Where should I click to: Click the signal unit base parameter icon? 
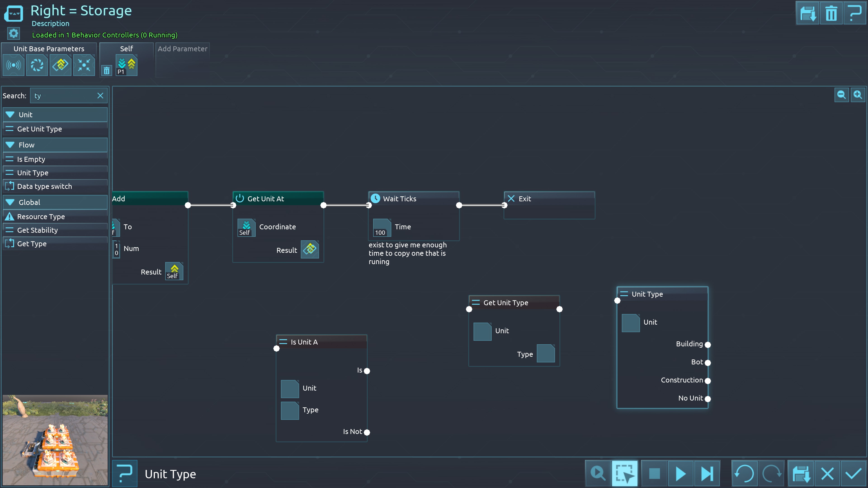14,65
